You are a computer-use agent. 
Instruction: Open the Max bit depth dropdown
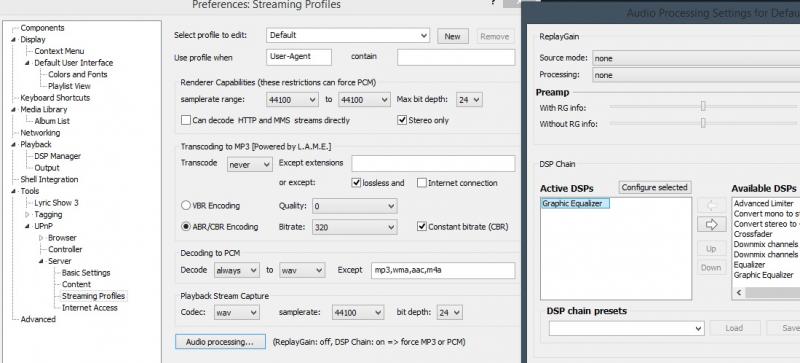click(x=469, y=100)
